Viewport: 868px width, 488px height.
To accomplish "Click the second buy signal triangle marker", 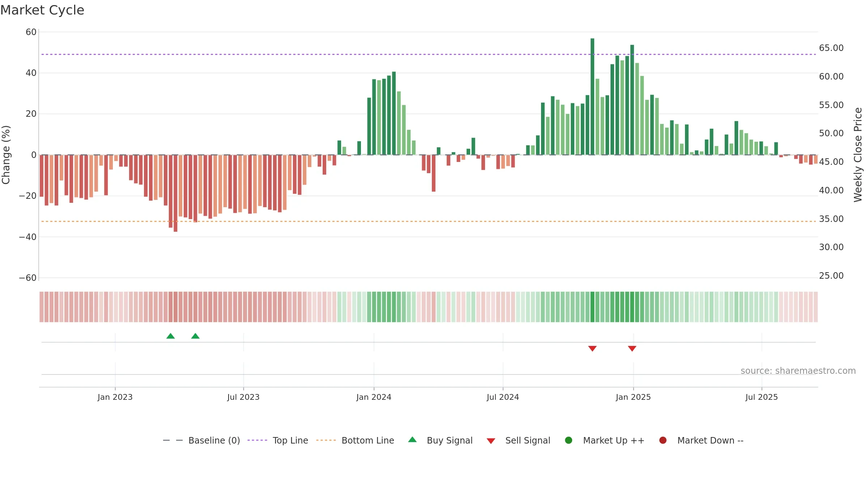I will [x=195, y=336].
